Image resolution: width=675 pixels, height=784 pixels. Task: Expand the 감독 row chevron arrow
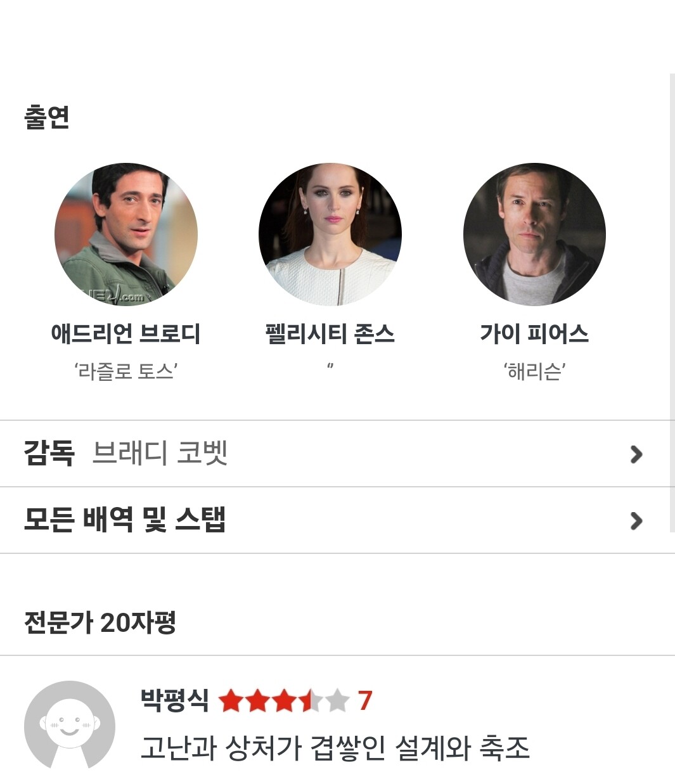tap(636, 454)
